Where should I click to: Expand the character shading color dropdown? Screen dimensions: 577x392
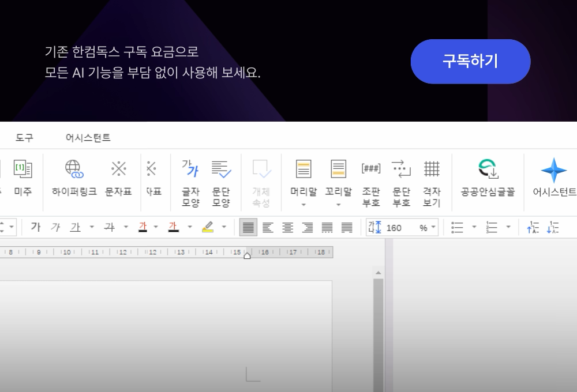pos(190,227)
